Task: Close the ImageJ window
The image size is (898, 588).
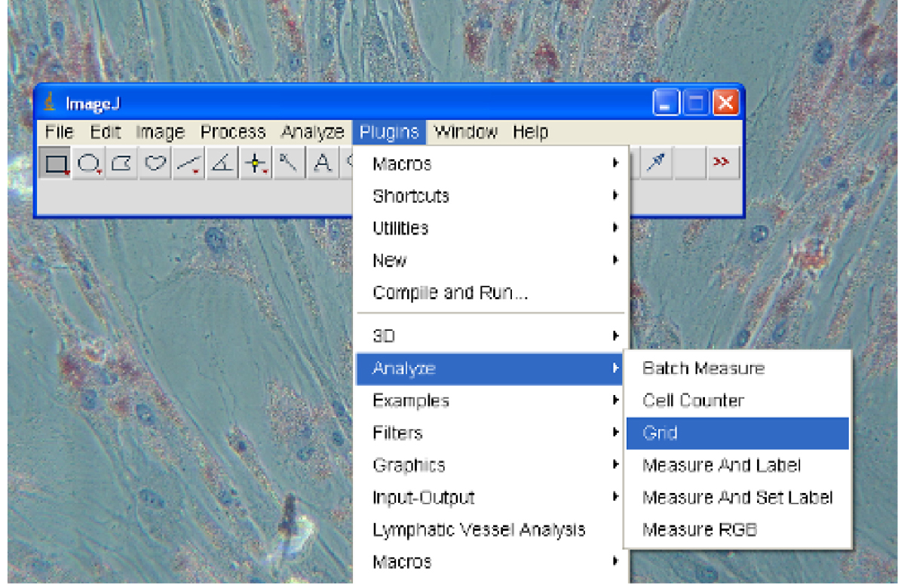Action: 725,103
